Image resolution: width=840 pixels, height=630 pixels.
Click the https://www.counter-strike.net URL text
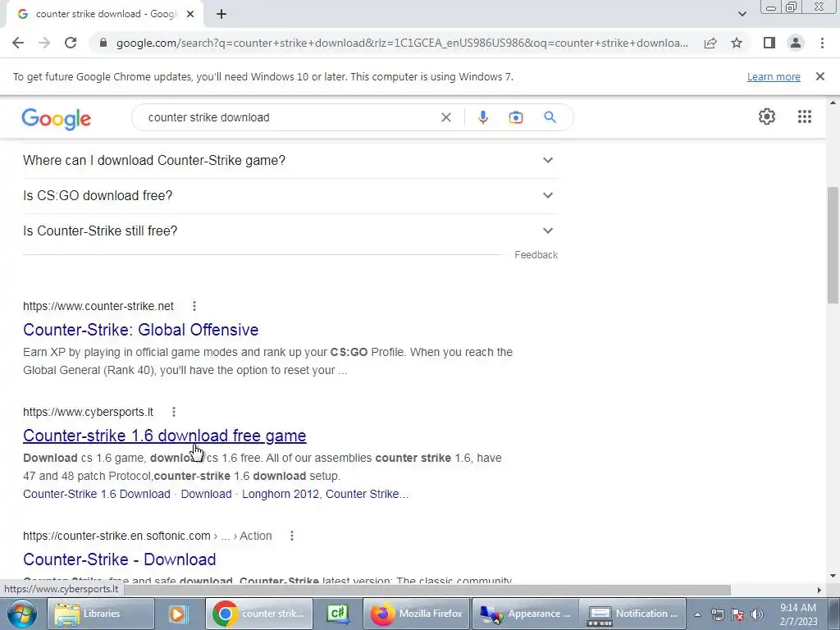98,306
